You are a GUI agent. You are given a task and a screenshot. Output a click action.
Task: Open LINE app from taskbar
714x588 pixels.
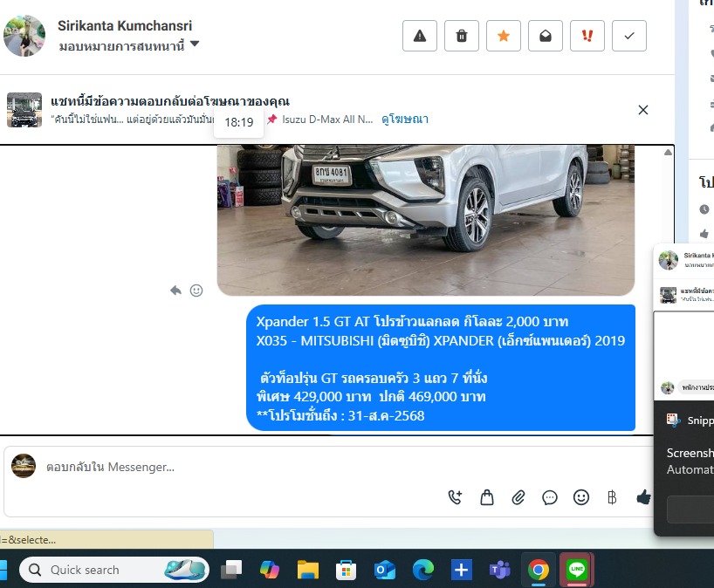coord(577,570)
